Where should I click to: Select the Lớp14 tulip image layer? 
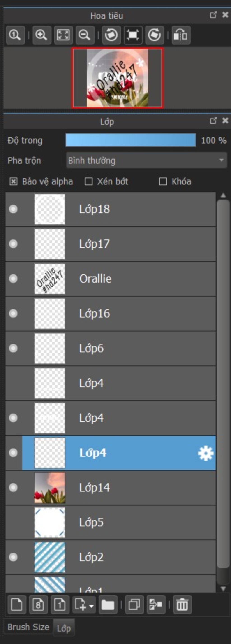coord(111,488)
